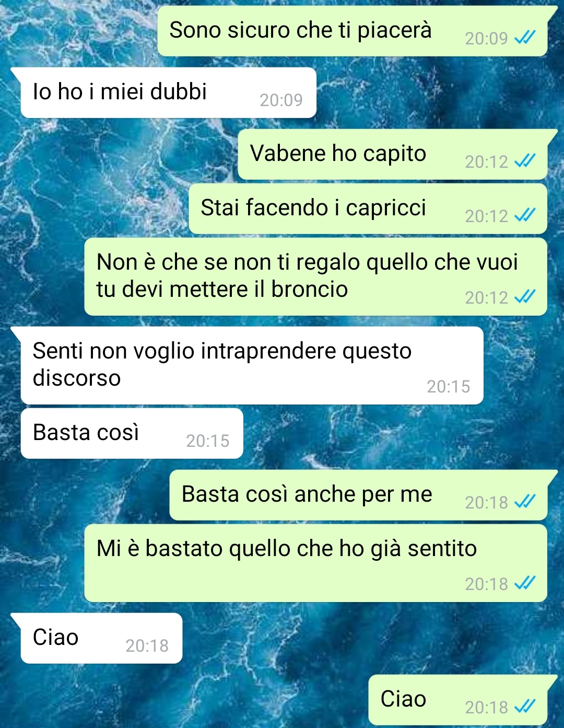Tap the 'Sono sicuro che ti piacerà' message

pos(352,31)
